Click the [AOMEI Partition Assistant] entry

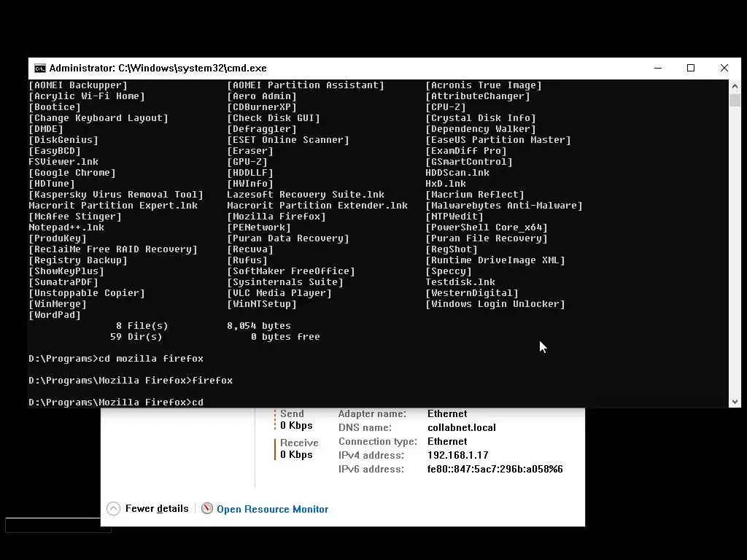[306, 85]
